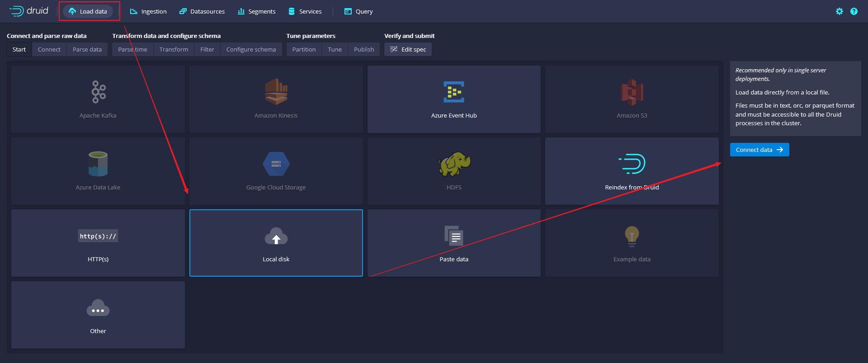Image resolution: width=868 pixels, height=363 pixels.
Task: Choose the Paste data document icon
Action: 454,236
